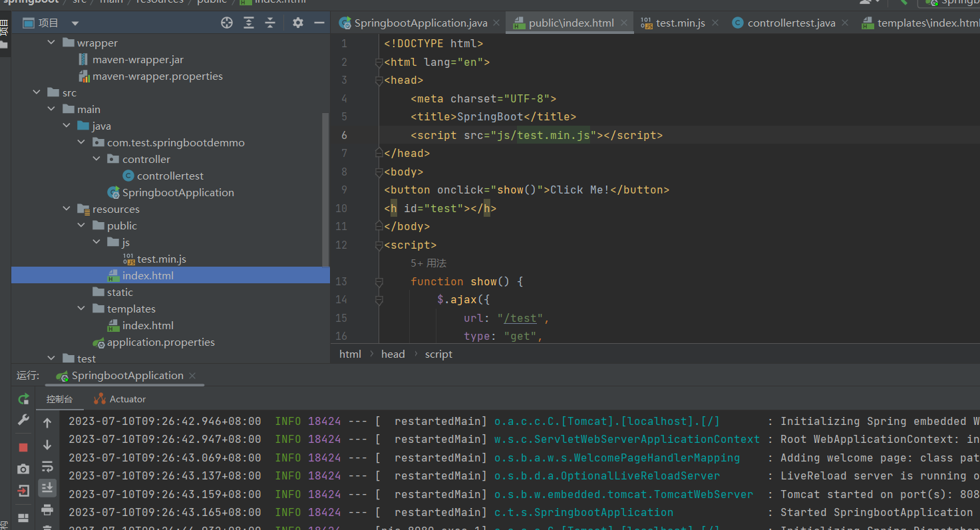Image resolution: width=980 pixels, height=530 pixels.
Task: Take a thread dump with the camera icon
Action: (x=23, y=469)
